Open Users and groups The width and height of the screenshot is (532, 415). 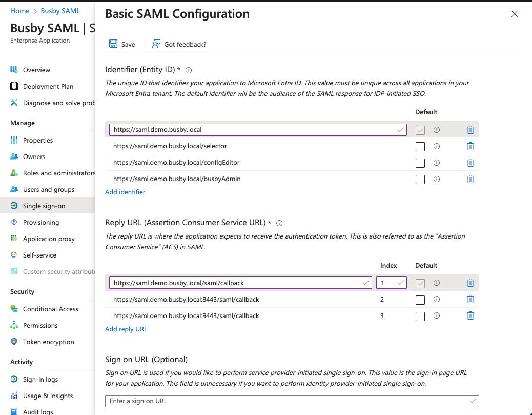(x=48, y=189)
